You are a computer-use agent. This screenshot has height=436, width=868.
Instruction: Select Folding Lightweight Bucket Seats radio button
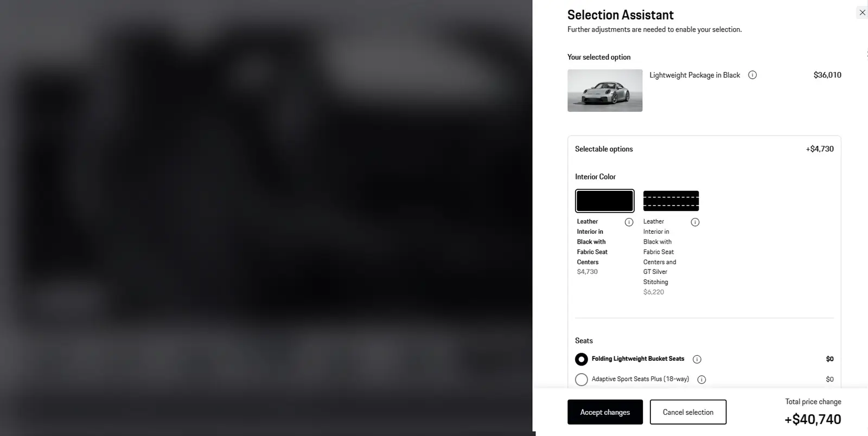point(581,359)
